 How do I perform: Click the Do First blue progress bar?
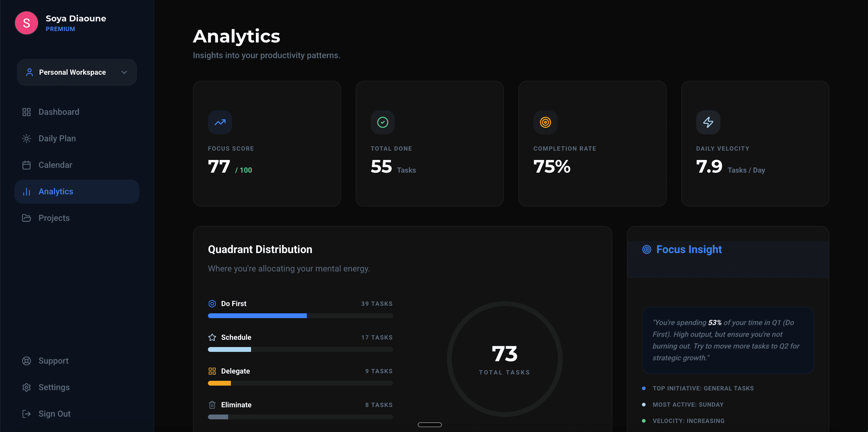coord(257,316)
